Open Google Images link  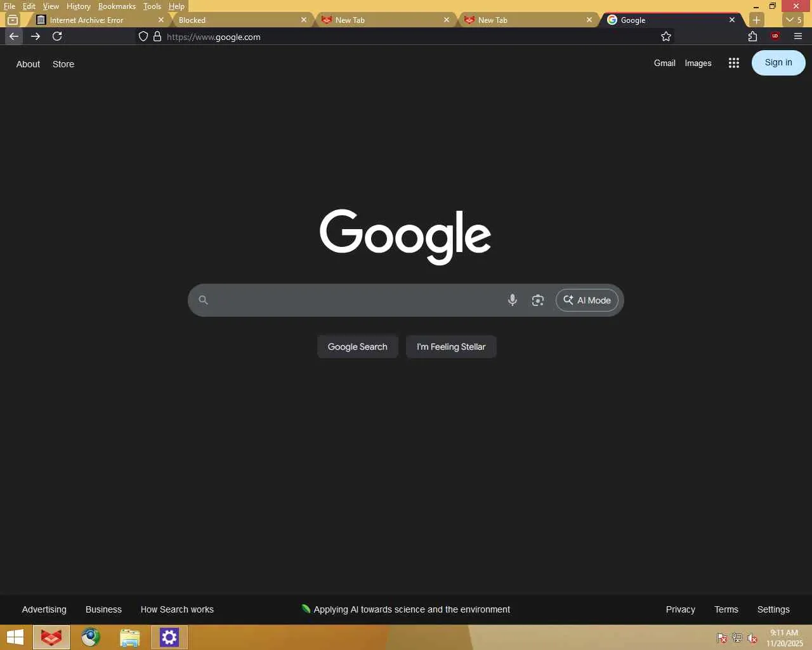click(x=698, y=63)
